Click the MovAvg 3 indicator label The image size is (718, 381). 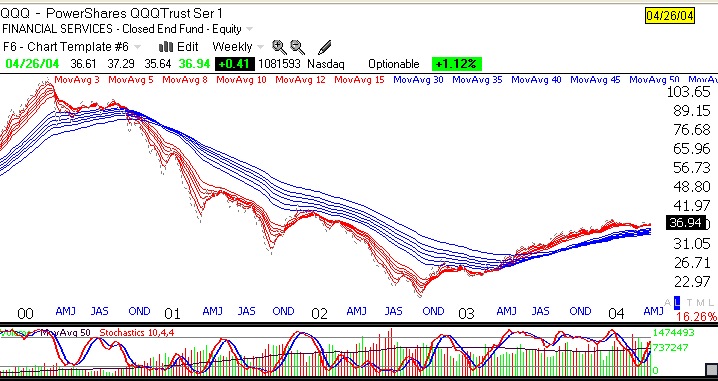click(76, 80)
